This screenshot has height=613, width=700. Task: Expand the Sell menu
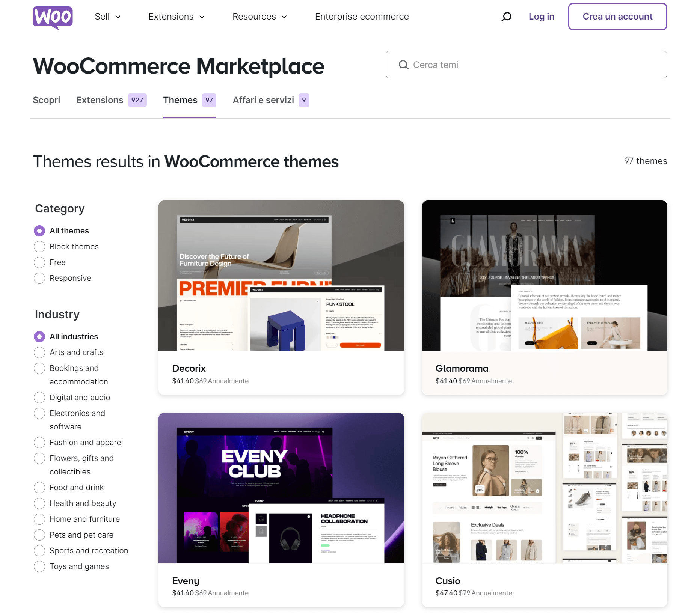[107, 17]
